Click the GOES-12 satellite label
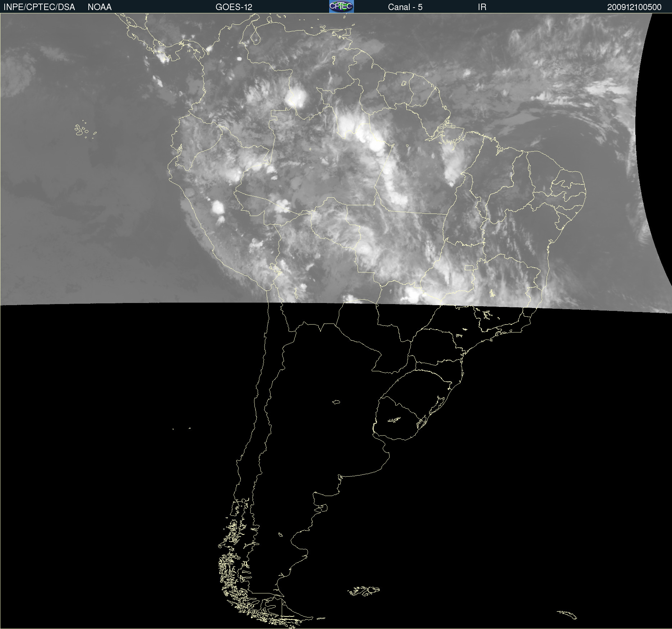The height and width of the screenshot is (629, 672). 234,7
